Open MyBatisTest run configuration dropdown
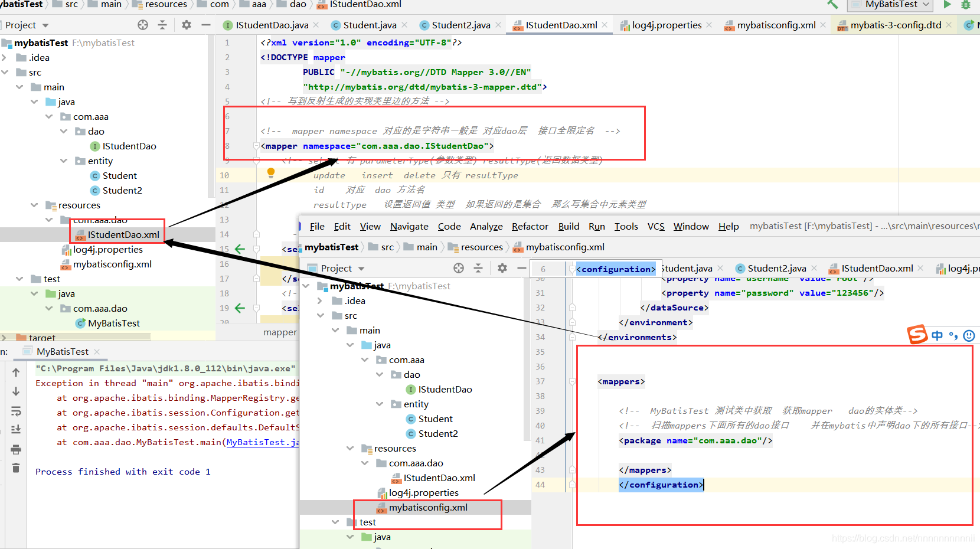The height and width of the screenshot is (549, 980). 890,5
